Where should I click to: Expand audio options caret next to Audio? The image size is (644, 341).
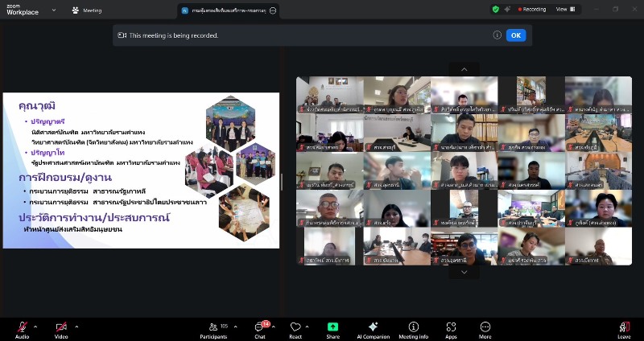(35, 327)
